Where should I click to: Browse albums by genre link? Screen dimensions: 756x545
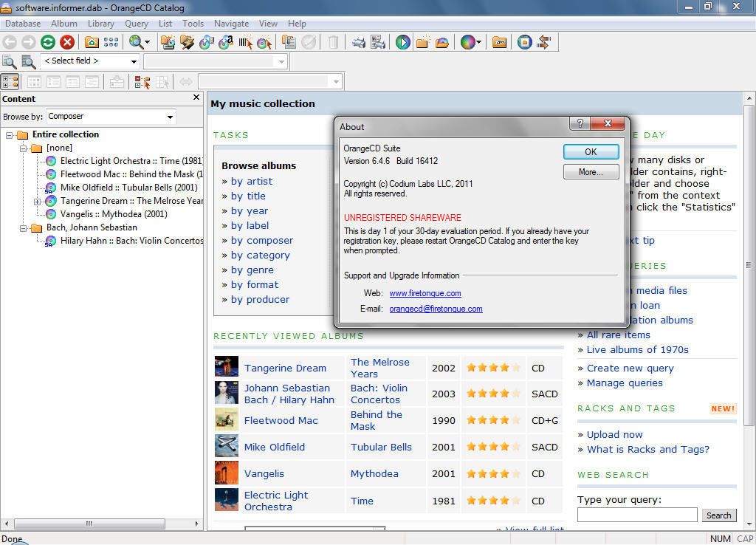[252, 270]
